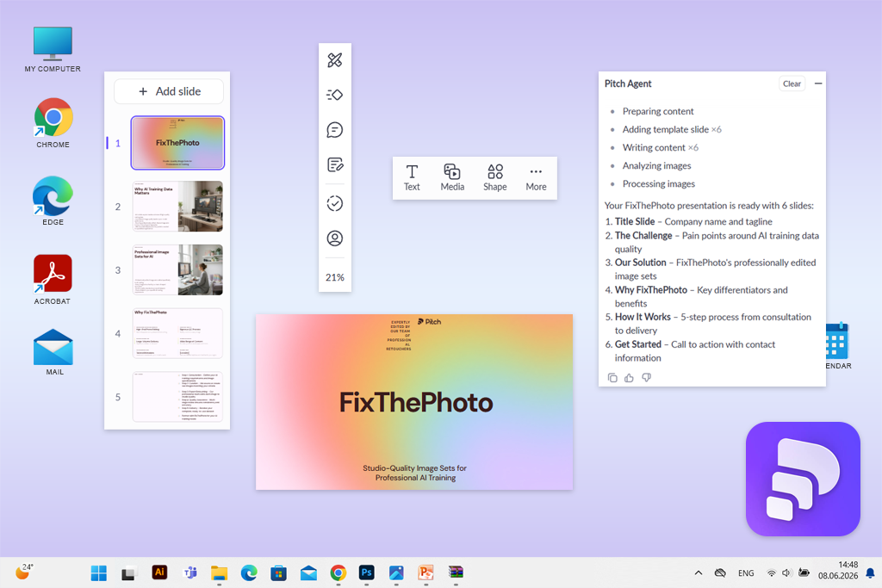882x588 pixels.
Task: Open the speaker notes icon
Action: (335, 164)
